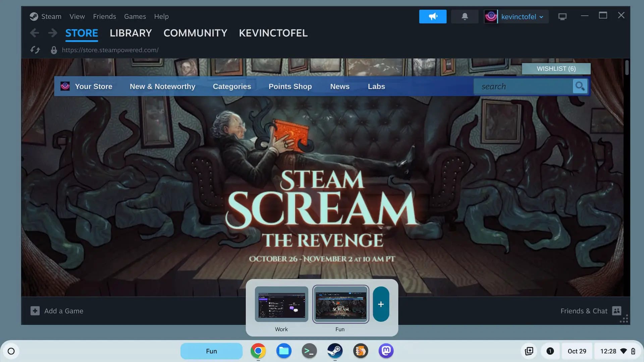Switch to the LIBRARY tab
Viewport: 644px width, 362px height.
131,33
